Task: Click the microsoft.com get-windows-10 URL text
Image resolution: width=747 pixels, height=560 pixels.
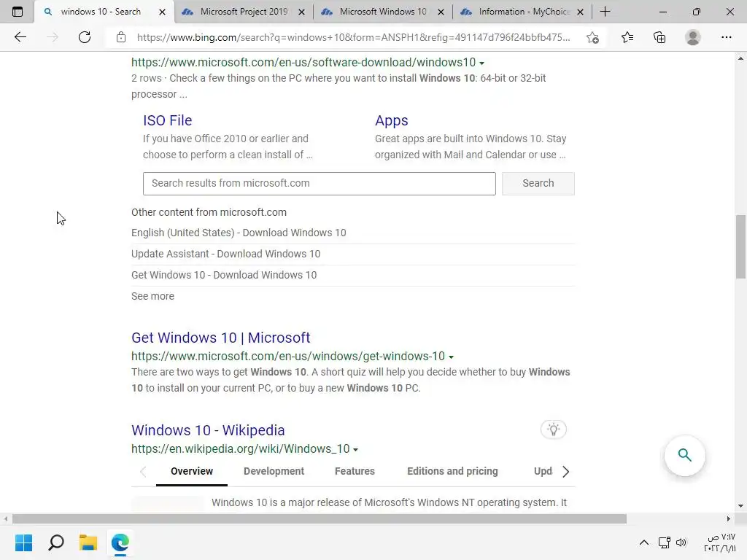Action: point(288,356)
